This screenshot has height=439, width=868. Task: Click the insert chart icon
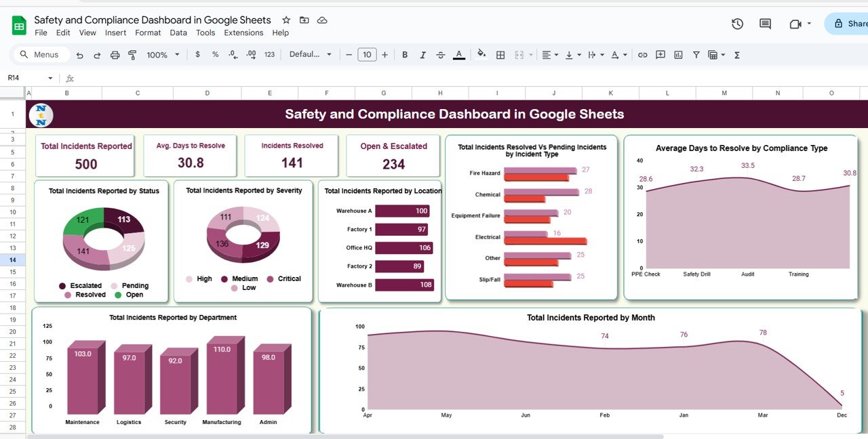[678, 55]
